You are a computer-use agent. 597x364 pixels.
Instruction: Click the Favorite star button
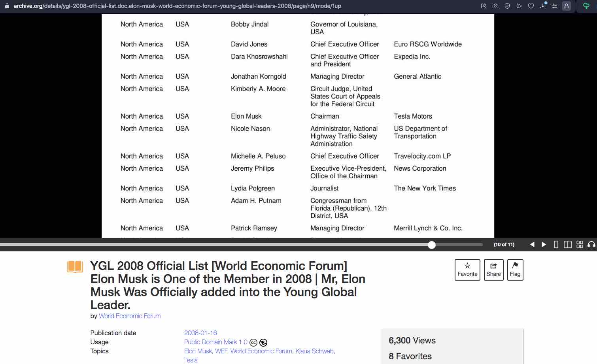point(467,270)
